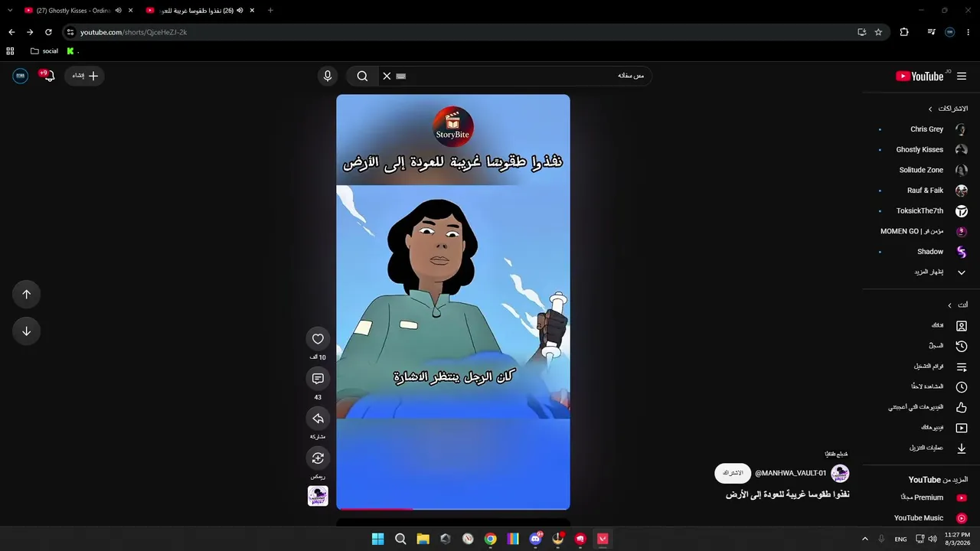Image resolution: width=980 pixels, height=551 pixels.
Task: Open Watch Later clock icon
Action: pyautogui.click(x=962, y=386)
